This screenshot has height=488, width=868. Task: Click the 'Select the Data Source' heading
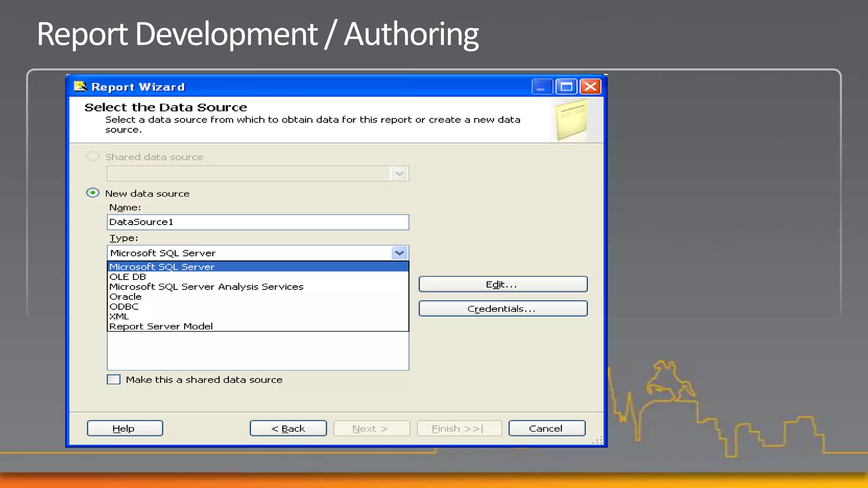(x=166, y=108)
